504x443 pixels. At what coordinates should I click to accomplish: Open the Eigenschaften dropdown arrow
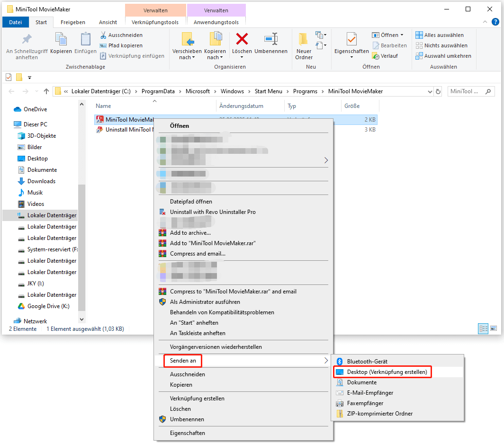pos(351,57)
